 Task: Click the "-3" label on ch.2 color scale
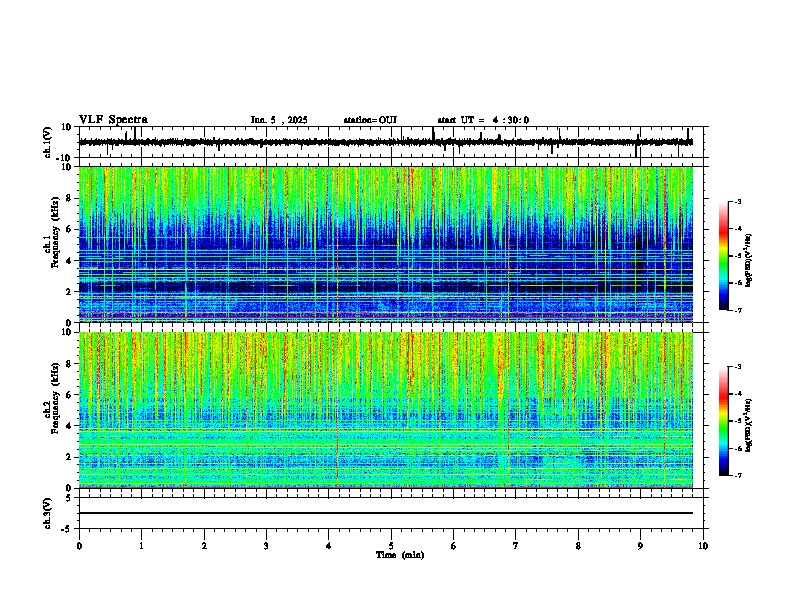(737, 367)
